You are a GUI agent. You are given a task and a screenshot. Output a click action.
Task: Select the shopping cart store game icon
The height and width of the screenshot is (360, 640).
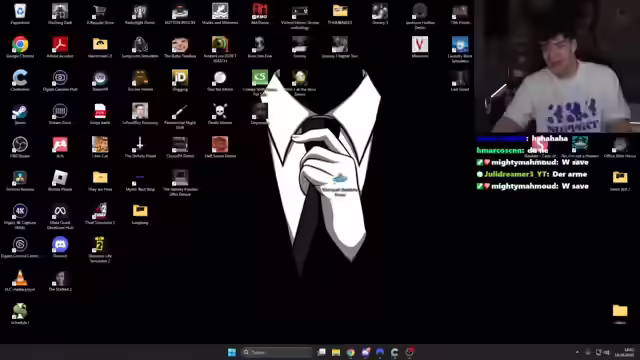pos(100,11)
